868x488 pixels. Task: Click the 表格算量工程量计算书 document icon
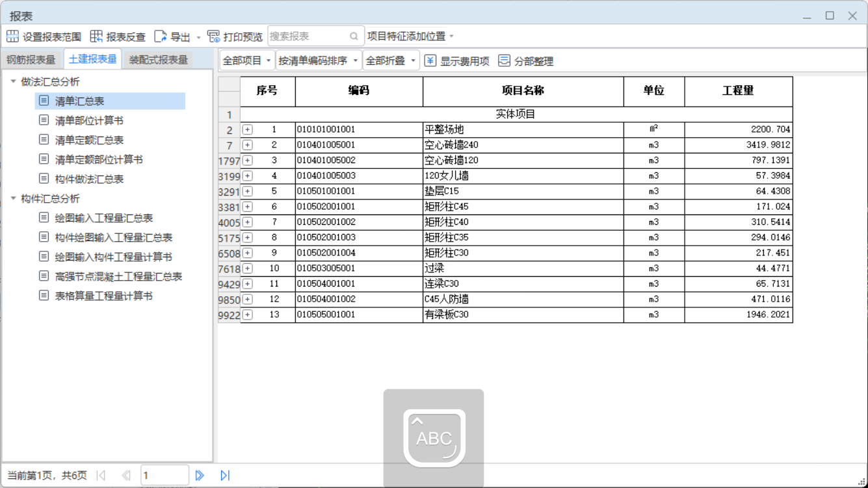(44, 296)
